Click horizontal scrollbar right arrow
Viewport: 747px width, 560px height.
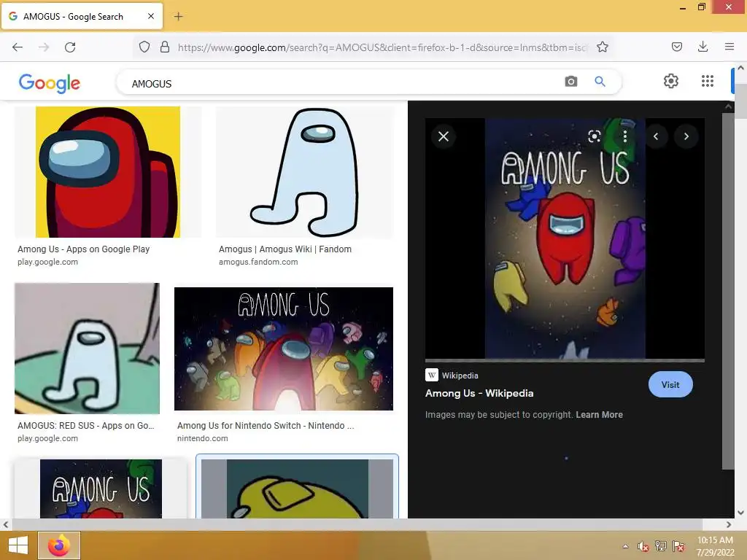pyautogui.click(x=729, y=524)
